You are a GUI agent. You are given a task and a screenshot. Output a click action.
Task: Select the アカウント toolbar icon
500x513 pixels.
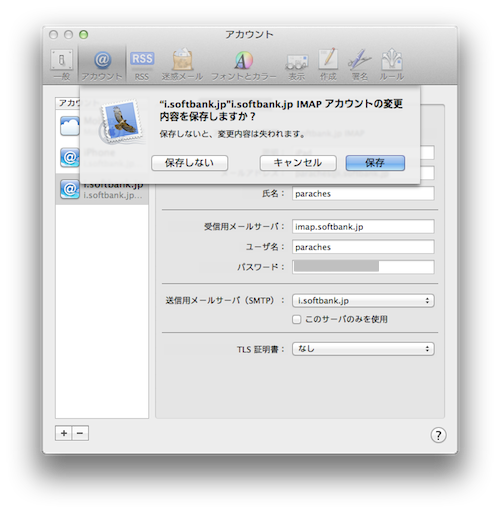click(x=102, y=65)
